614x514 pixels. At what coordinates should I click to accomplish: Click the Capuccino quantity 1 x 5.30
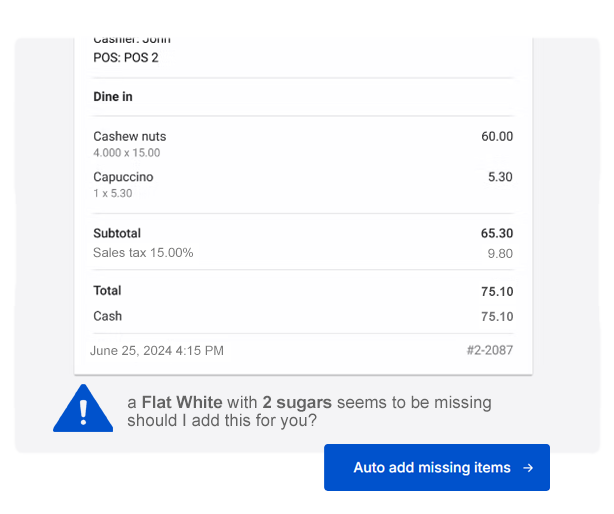[x=113, y=194]
